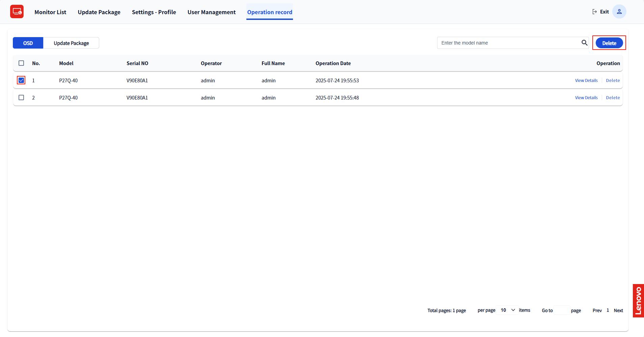Select the OSD records tab
Screen dimensions: 644x337
pyautogui.click(x=28, y=43)
